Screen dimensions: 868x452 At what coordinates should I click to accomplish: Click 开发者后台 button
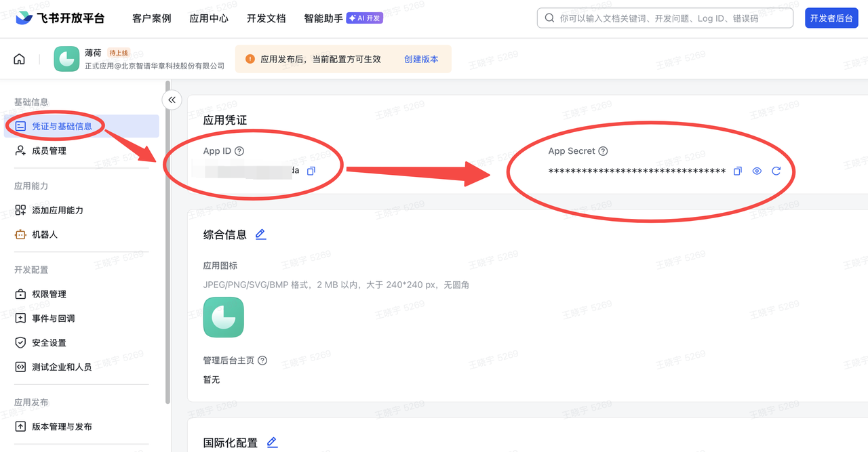click(831, 18)
